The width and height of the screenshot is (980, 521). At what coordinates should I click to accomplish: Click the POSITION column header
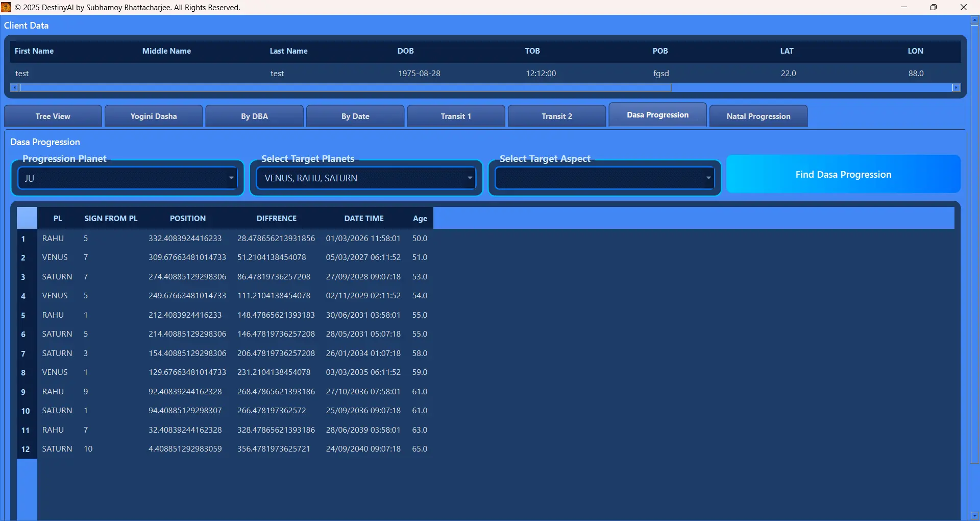coord(187,218)
